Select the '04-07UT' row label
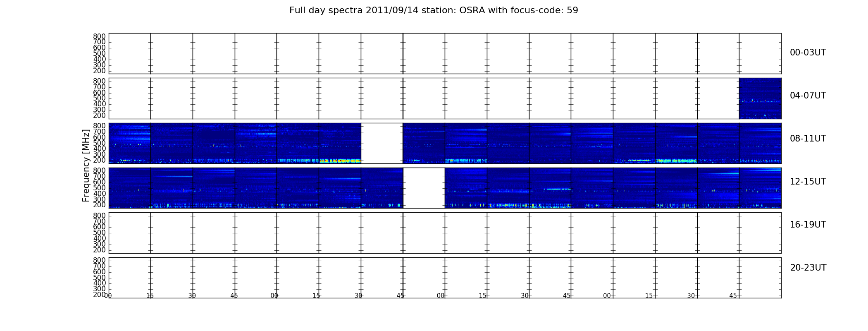 [808, 96]
